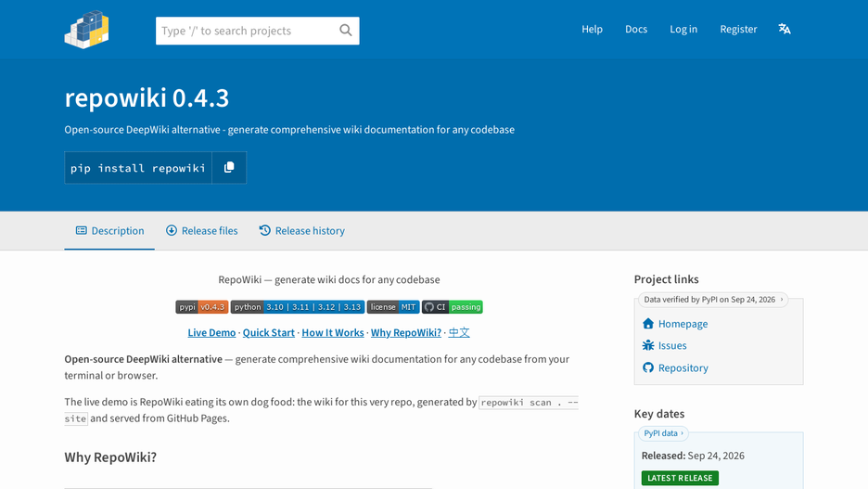The width and height of the screenshot is (868, 489).
Task: Click the python versions badge
Action: [x=298, y=307]
